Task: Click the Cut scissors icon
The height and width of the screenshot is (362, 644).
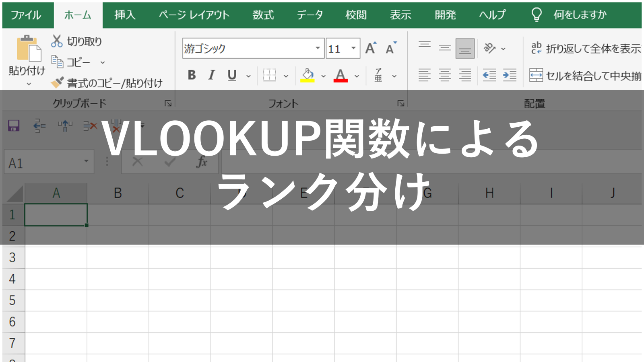Action: click(x=57, y=41)
